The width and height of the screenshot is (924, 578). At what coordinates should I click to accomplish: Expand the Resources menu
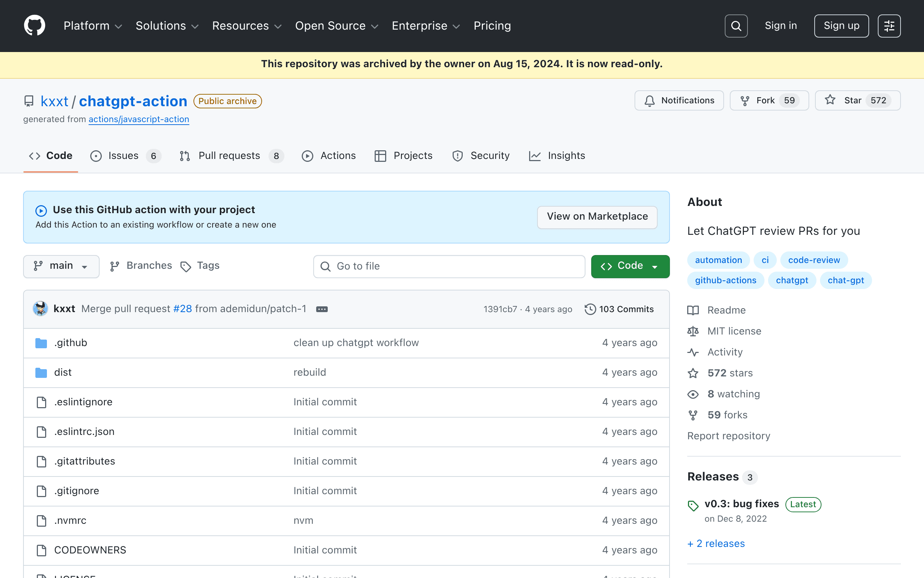247,26
